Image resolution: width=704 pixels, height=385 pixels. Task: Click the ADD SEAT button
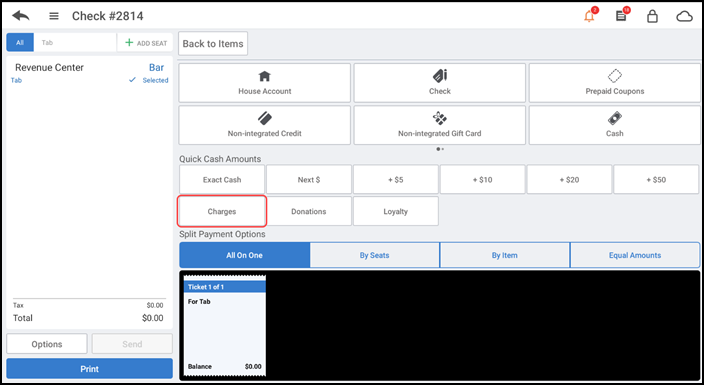pyautogui.click(x=145, y=43)
